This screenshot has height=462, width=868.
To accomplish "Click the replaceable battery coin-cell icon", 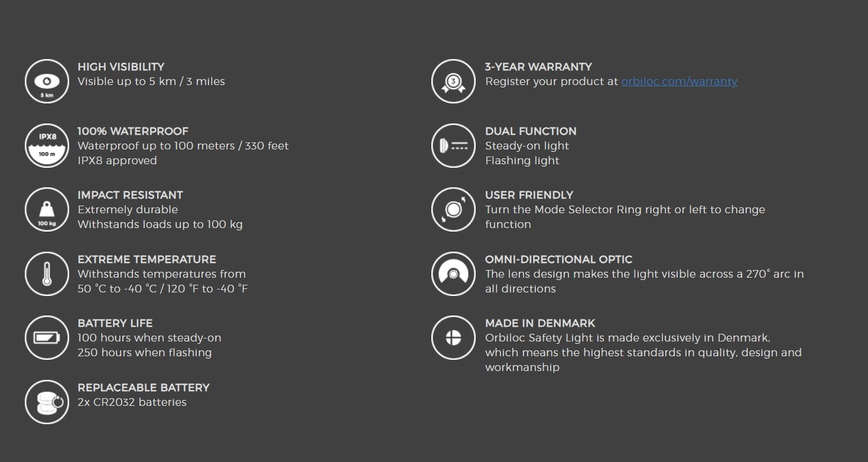I will 47,402.
